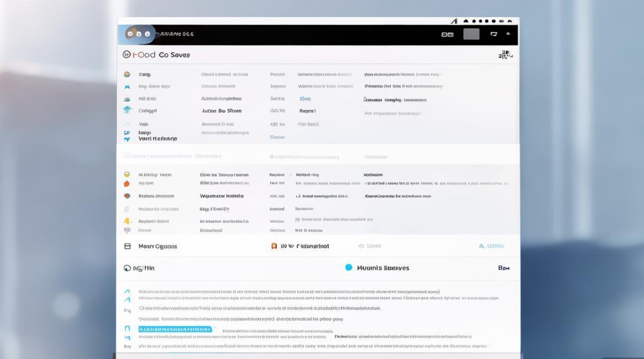The height and width of the screenshot is (359, 644).
Task: Click the orange hexagon icon in the lower list
Action: pyautogui.click(x=126, y=183)
